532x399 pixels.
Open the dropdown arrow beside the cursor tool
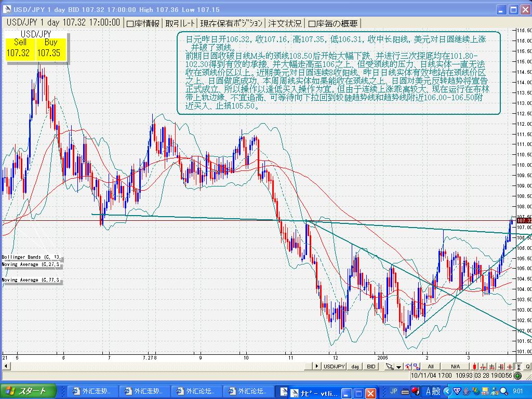(x=398, y=366)
